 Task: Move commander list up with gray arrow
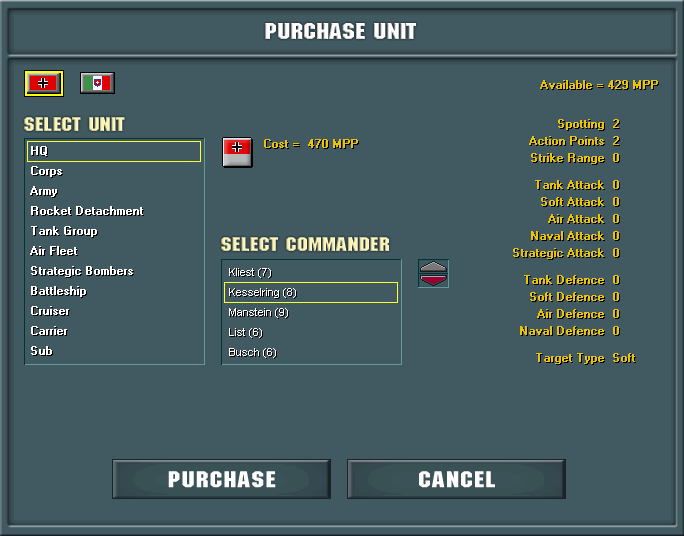click(433, 266)
